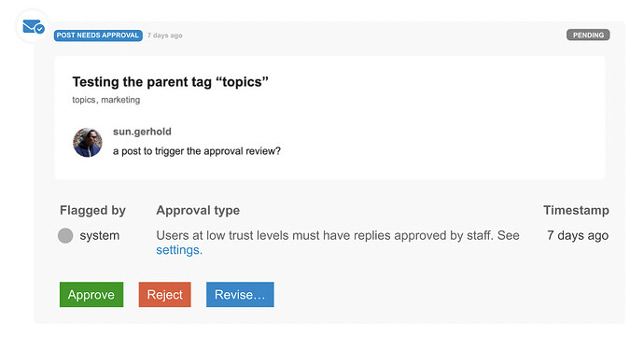The image size is (644, 349).
Task: Open the settings link
Action: click(x=179, y=250)
